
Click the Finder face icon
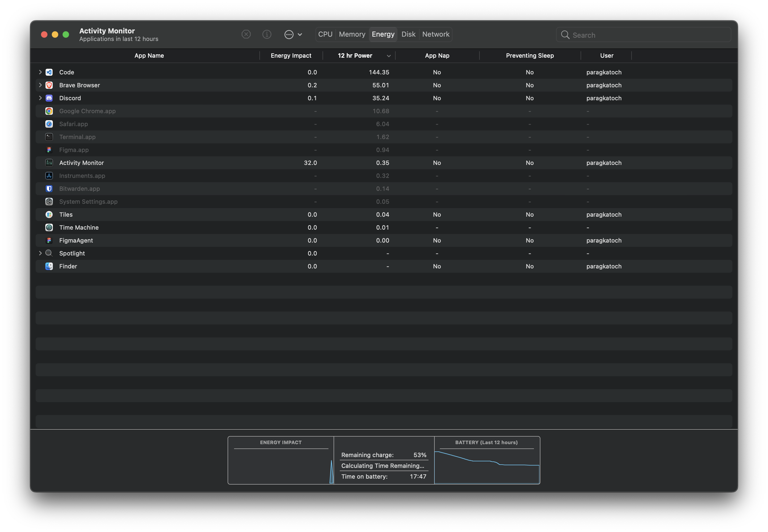(49, 266)
